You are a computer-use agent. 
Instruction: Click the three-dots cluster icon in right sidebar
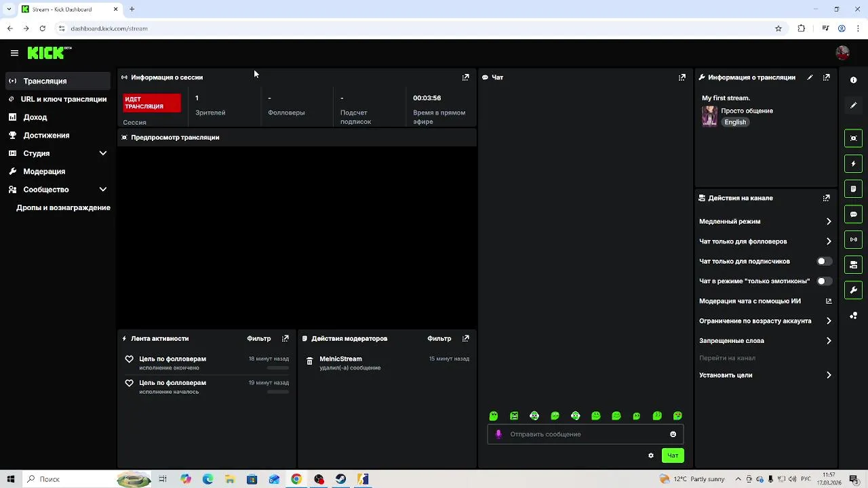coord(853,316)
